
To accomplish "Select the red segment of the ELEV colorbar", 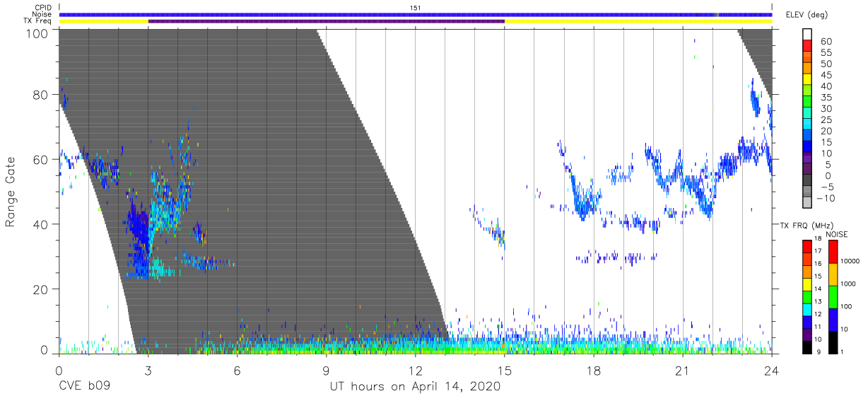I will (x=807, y=46).
